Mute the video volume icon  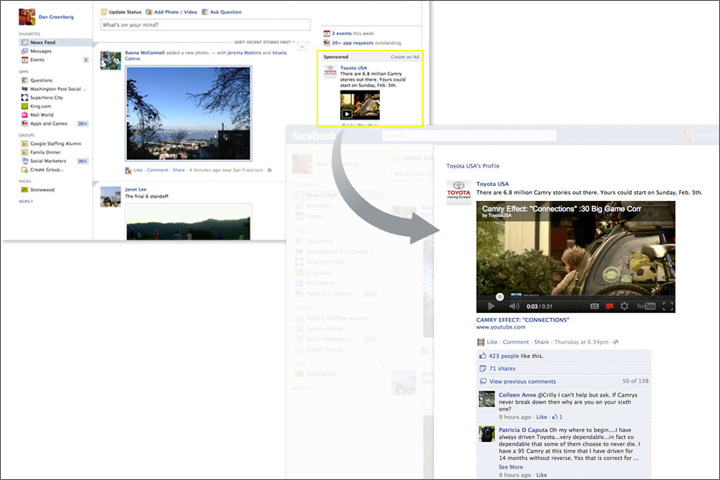pos(514,306)
